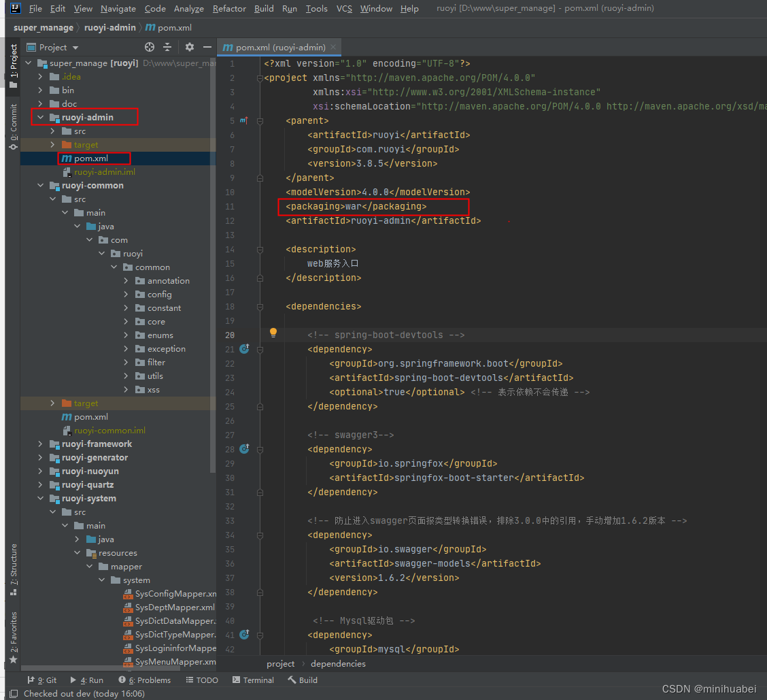767x700 pixels.
Task: Click the Project panel vertical scrollbar
Action: 213,265
